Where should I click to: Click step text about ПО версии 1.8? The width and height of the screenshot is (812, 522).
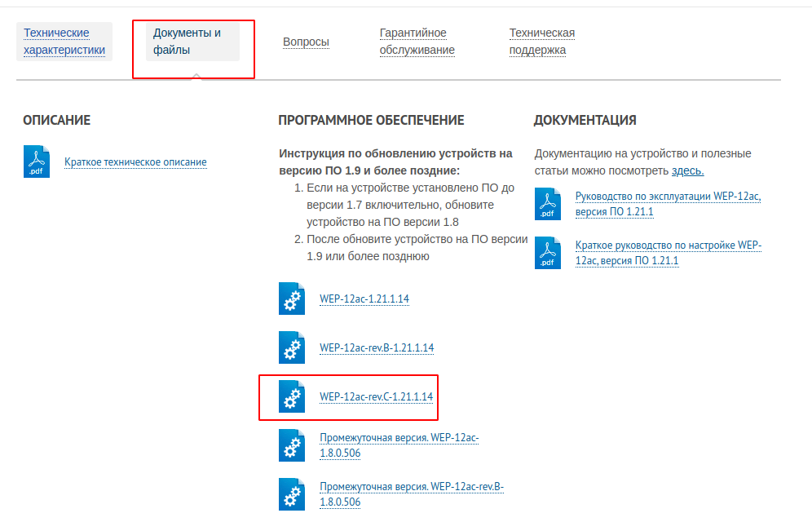(x=410, y=205)
